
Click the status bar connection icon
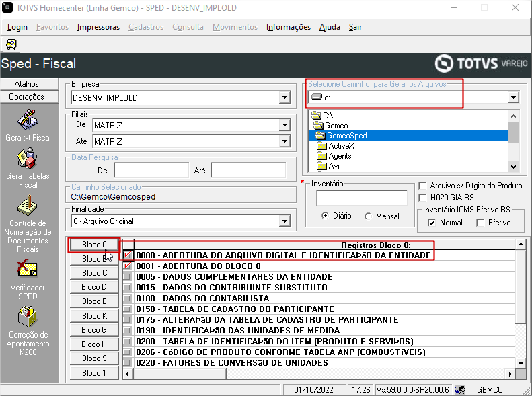[x=460, y=389]
